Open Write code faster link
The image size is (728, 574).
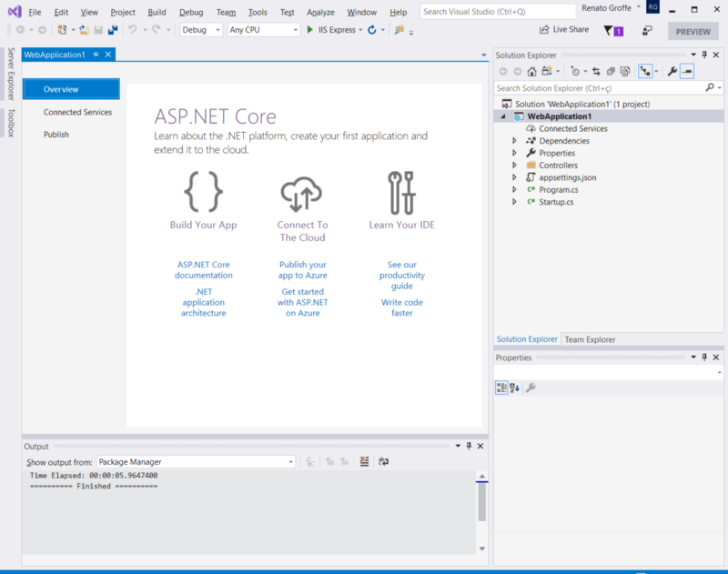coord(402,307)
